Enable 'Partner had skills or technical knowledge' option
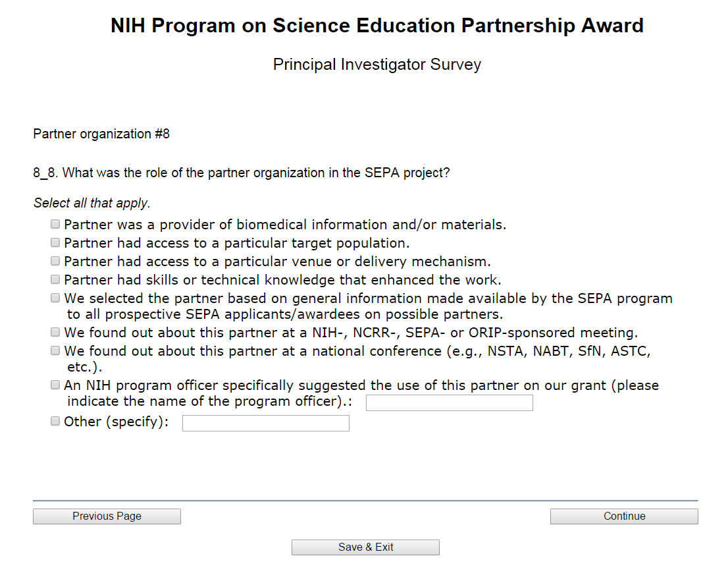This screenshot has height=583, width=728. [55, 280]
